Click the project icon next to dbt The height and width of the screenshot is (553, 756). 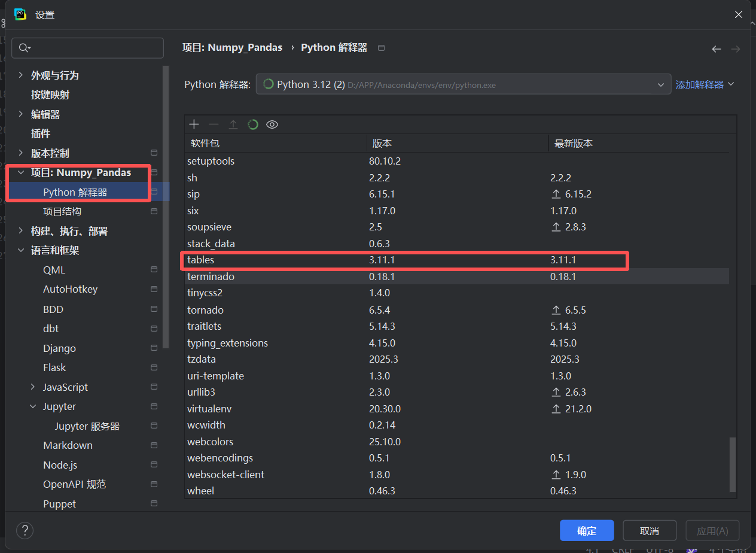[154, 329]
